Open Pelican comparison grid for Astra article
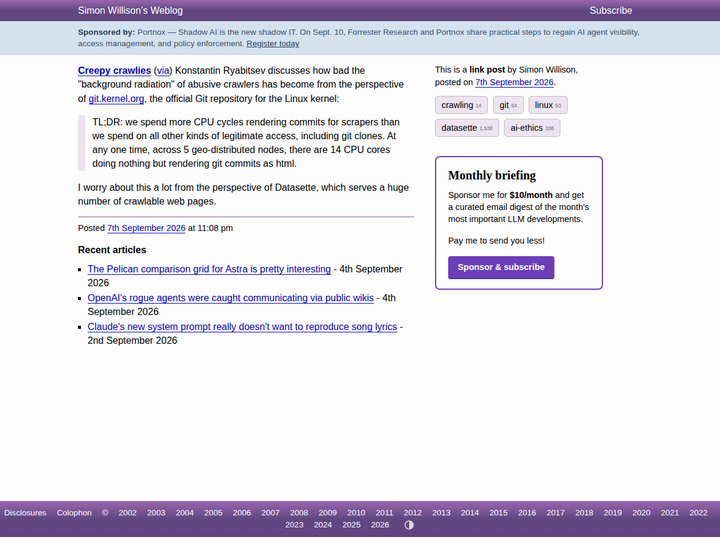 click(209, 269)
